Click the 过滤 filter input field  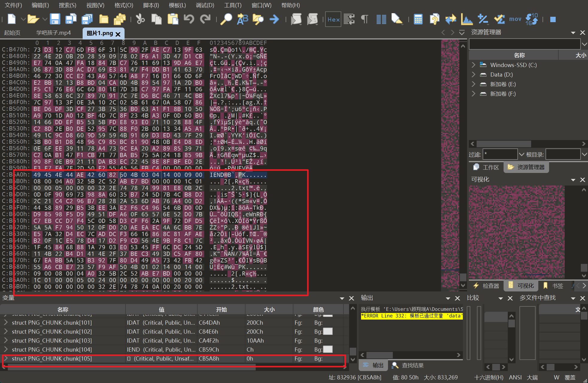pos(500,154)
